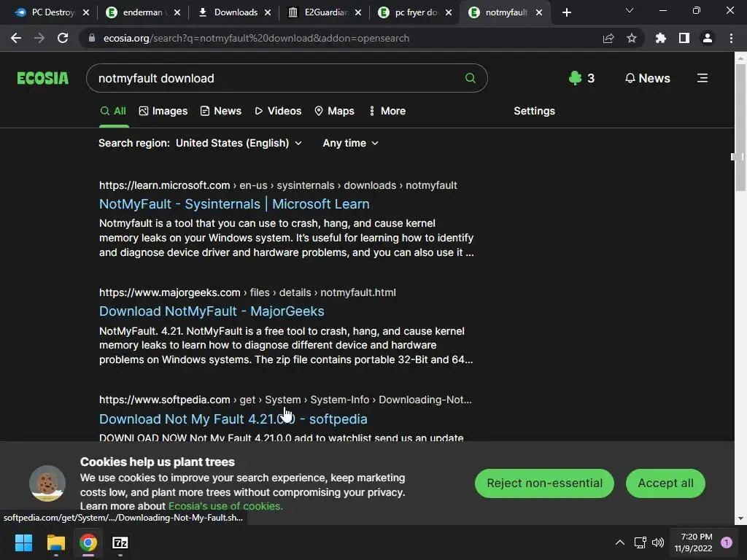The width and height of the screenshot is (747, 560).
Task: Expand United States (English) region dropdown
Action: [x=239, y=143]
